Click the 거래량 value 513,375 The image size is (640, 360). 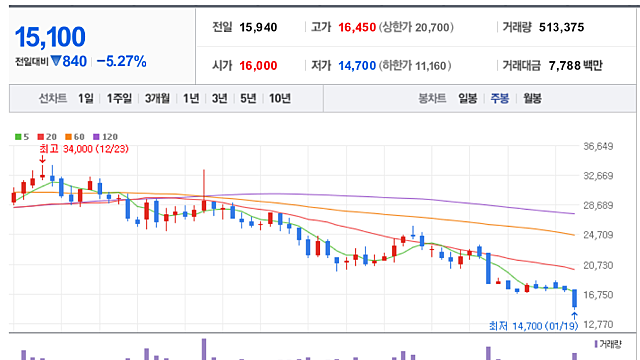[561, 27]
